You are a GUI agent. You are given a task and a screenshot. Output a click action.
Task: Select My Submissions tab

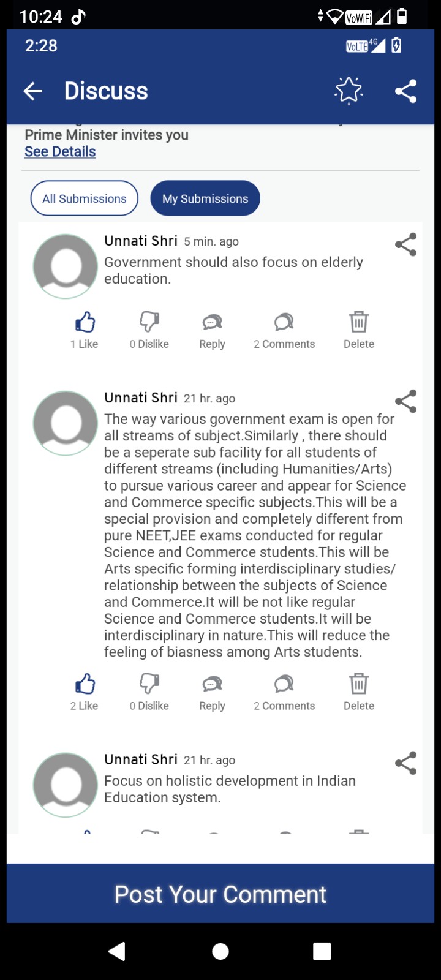click(205, 198)
